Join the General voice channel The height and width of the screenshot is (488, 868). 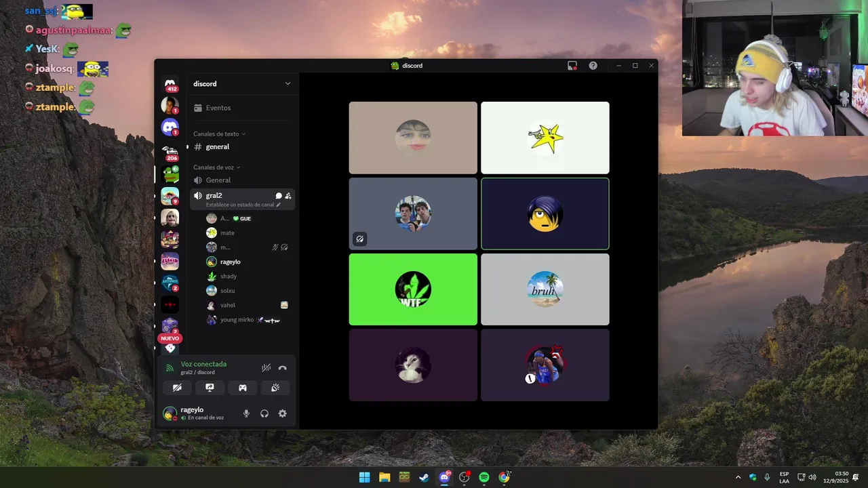242,180
